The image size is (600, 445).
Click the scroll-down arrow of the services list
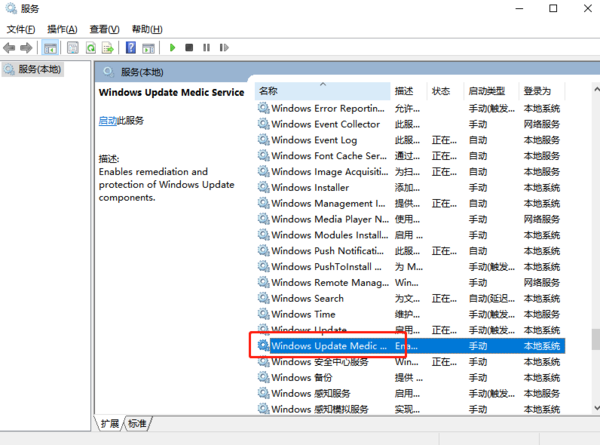click(596, 408)
